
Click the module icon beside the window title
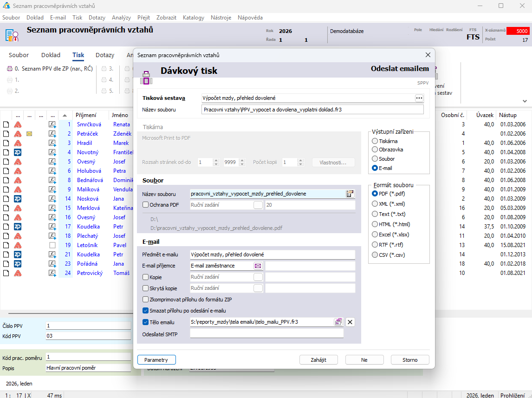click(12, 35)
